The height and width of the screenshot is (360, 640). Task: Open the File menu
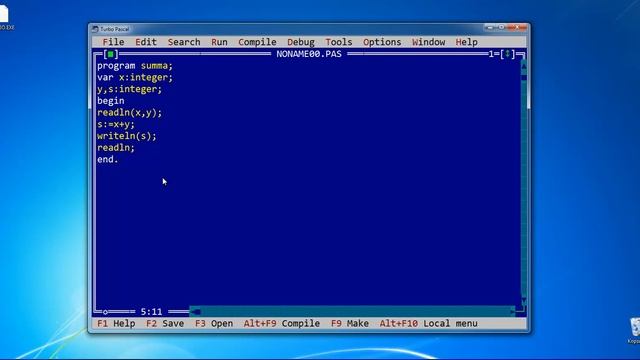click(113, 42)
